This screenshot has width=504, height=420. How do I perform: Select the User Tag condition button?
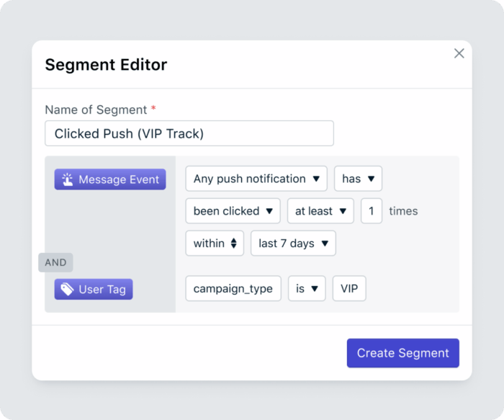94,290
